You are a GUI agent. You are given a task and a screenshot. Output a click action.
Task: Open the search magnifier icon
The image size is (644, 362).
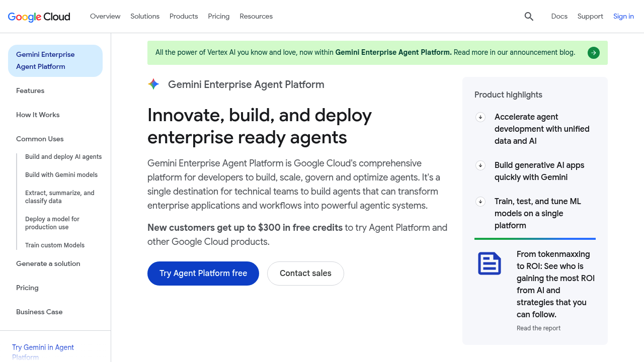[x=529, y=17]
